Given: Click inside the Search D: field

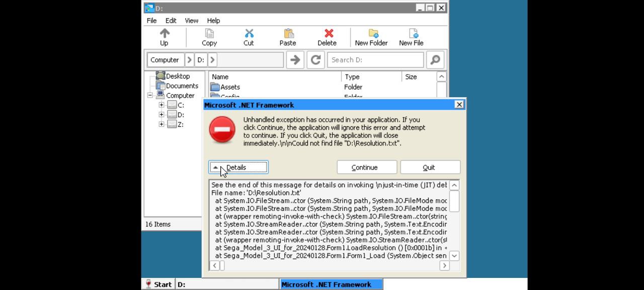Looking at the screenshot, I should tap(375, 60).
